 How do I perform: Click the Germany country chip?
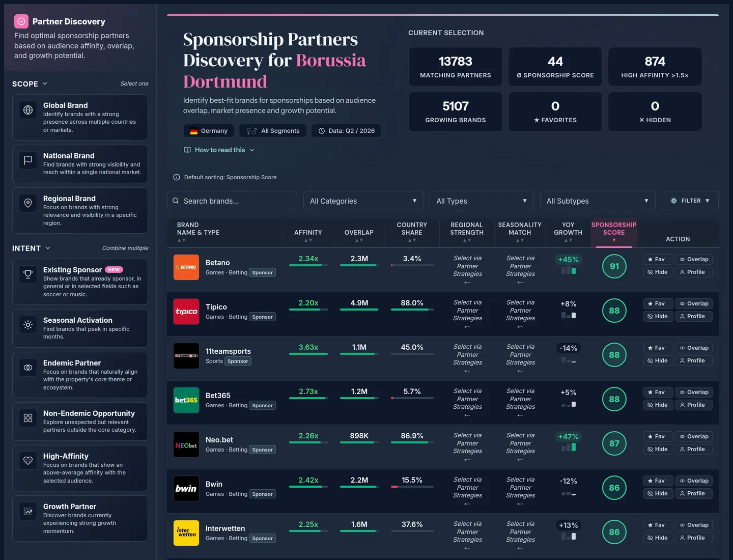point(209,131)
